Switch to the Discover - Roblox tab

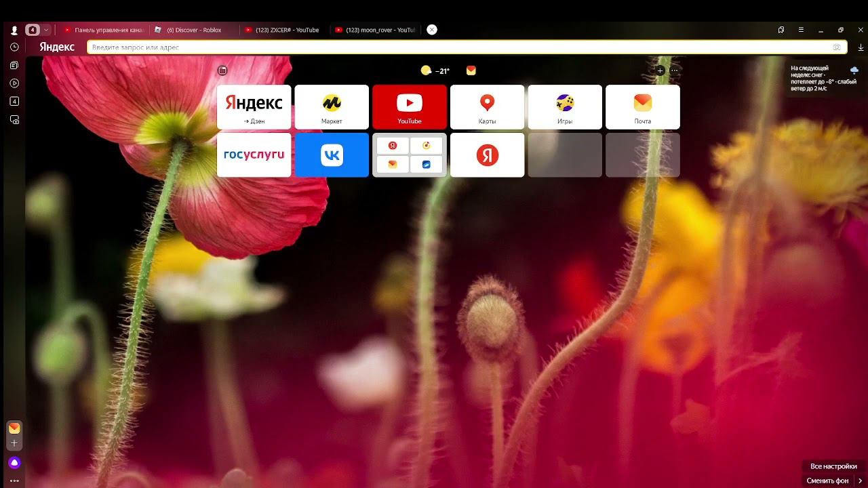coord(193,30)
